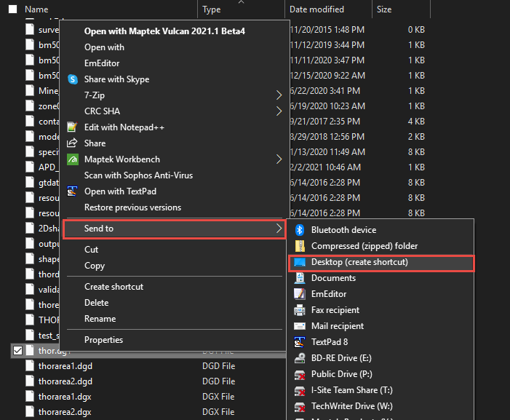Image resolution: width=510 pixels, height=420 pixels.
Task: Uncheck the checkbox next to thor.dgd file
Action: pos(18,351)
